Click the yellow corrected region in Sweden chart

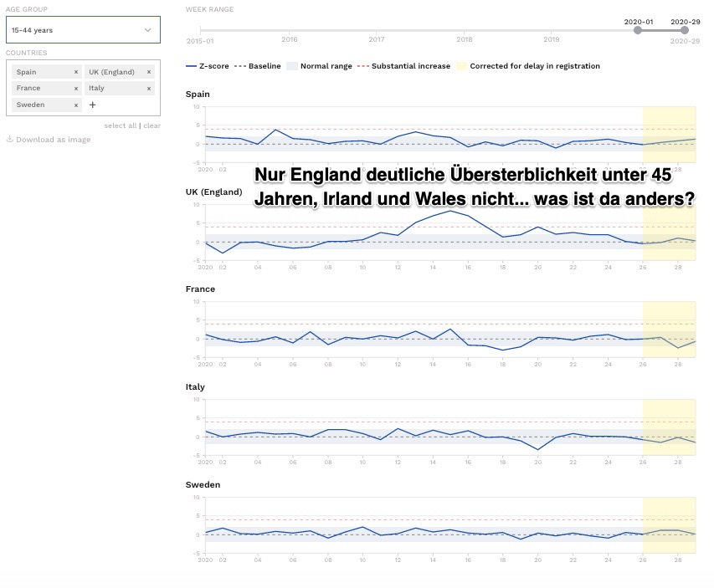[669, 525]
